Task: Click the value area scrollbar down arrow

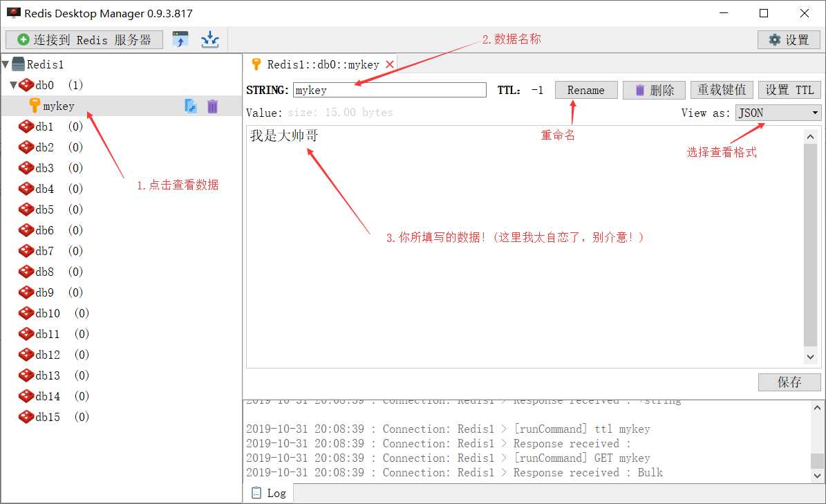Action: (810, 357)
